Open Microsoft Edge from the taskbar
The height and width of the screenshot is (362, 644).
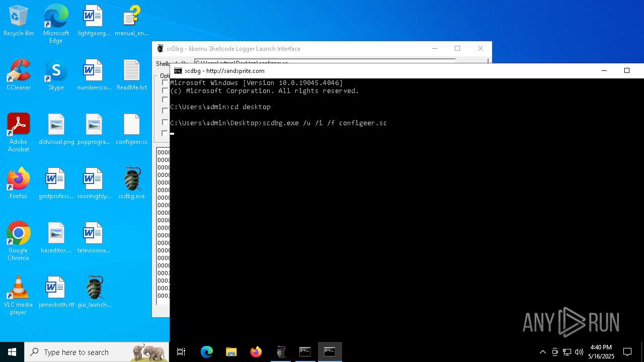point(207,352)
